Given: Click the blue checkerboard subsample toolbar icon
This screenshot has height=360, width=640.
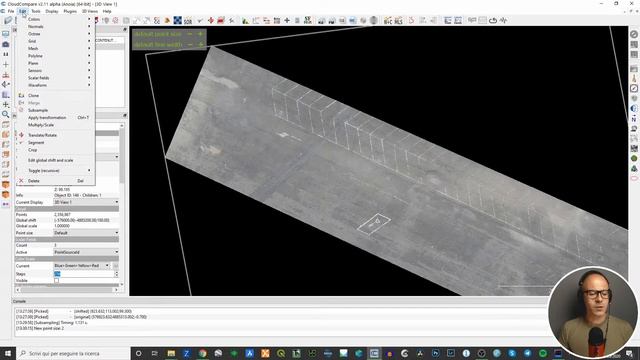Looking at the screenshot, I should tap(178, 20).
